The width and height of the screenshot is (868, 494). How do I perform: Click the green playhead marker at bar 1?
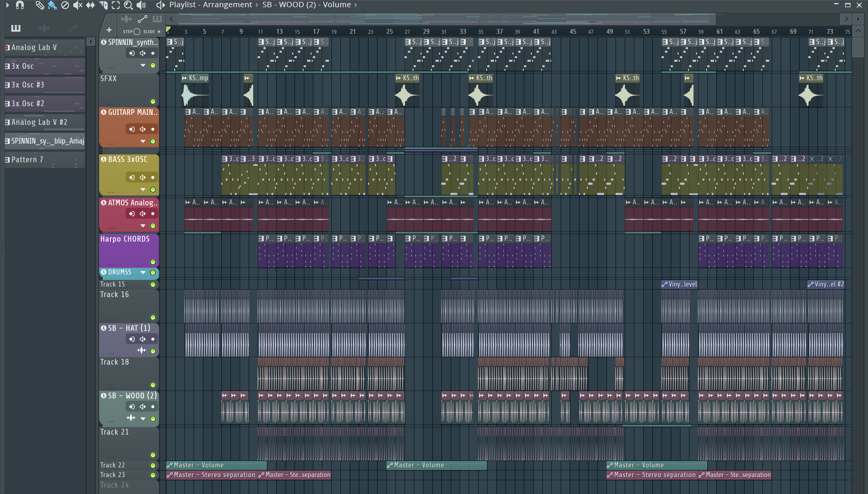click(x=168, y=30)
